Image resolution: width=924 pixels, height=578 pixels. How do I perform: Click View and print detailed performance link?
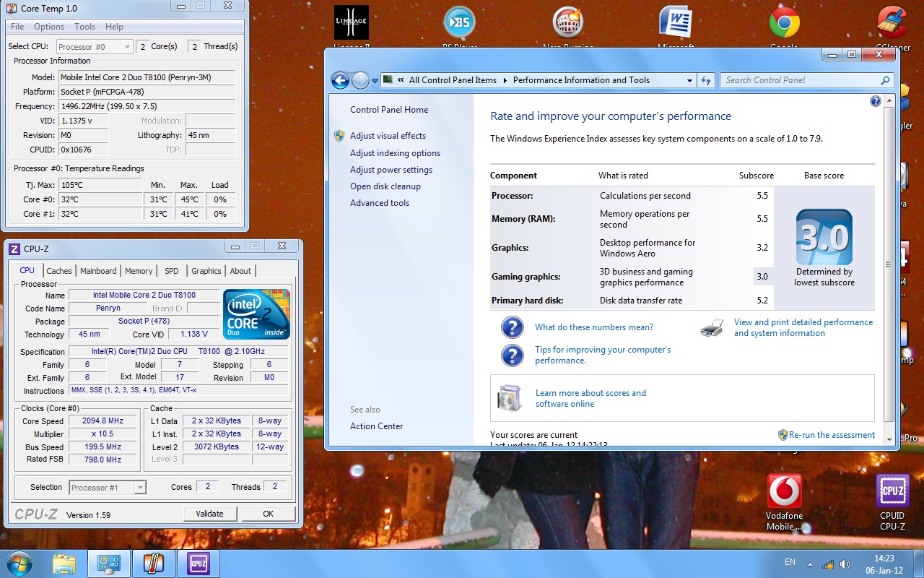pos(803,327)
